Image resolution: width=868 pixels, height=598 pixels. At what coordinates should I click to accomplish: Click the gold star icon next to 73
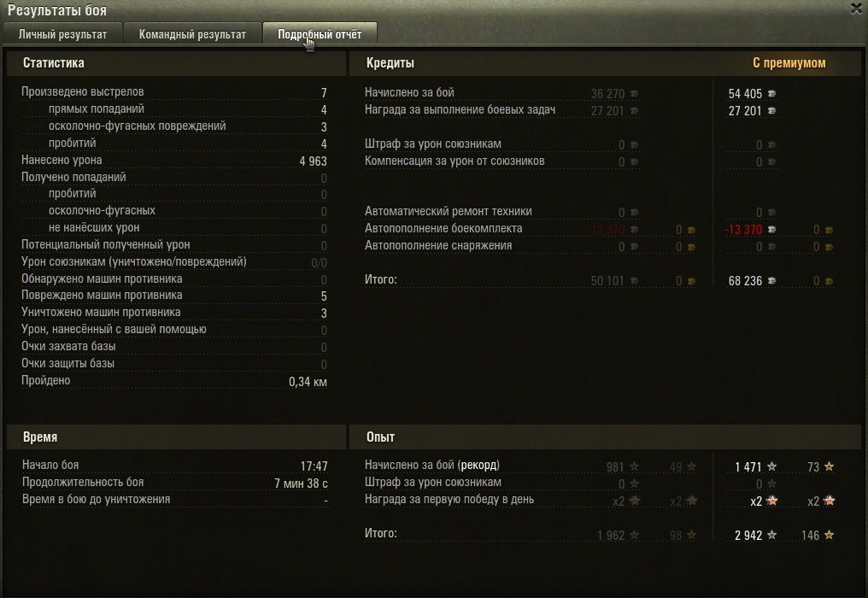tap(829, 466)
